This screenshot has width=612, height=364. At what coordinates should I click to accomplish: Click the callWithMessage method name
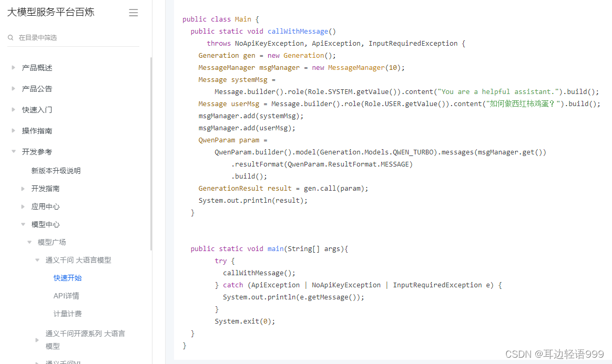click(298, 31)
